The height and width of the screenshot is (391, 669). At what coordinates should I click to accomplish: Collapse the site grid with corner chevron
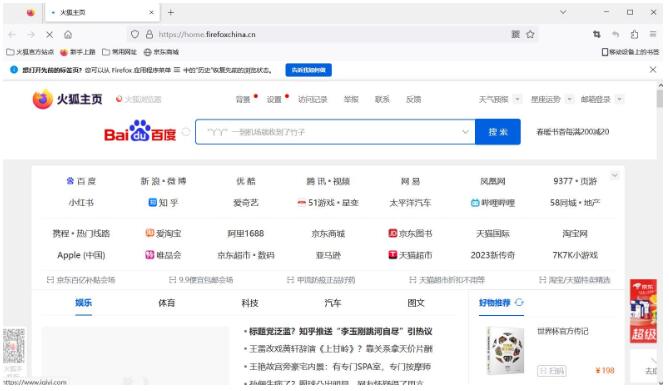point(614,175)
